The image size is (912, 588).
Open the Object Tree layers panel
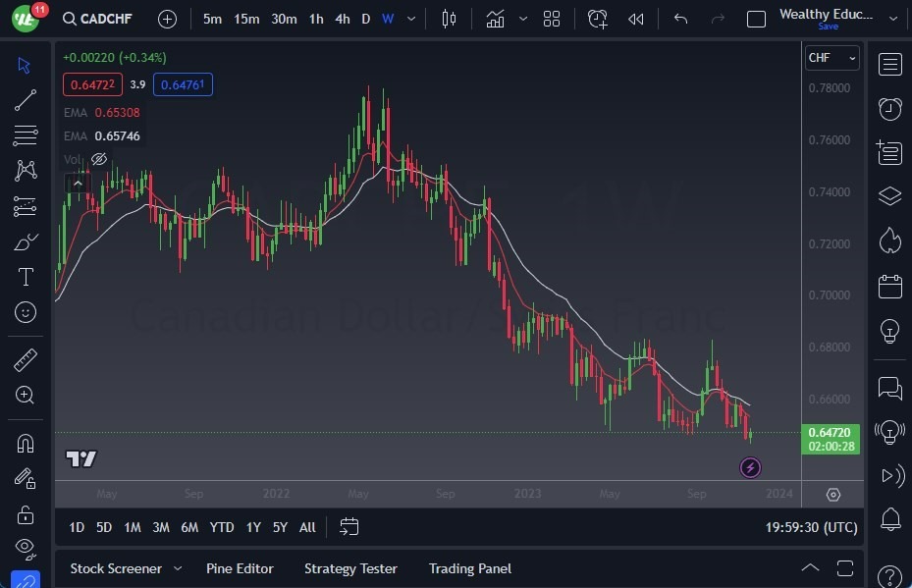pyautogui.click(x=889, y=195)
